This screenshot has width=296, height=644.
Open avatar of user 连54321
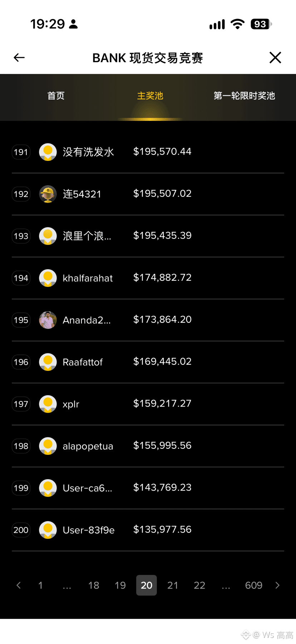click(48, 194)
